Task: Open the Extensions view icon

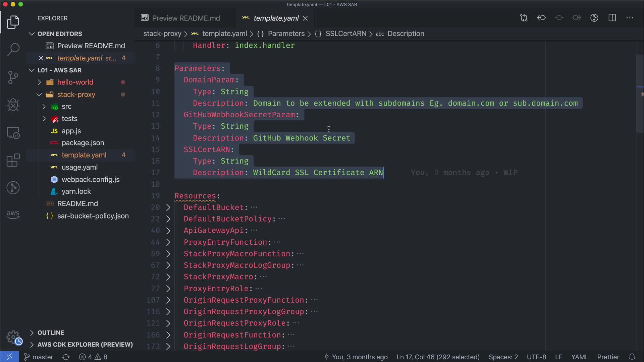Action: 13,160
